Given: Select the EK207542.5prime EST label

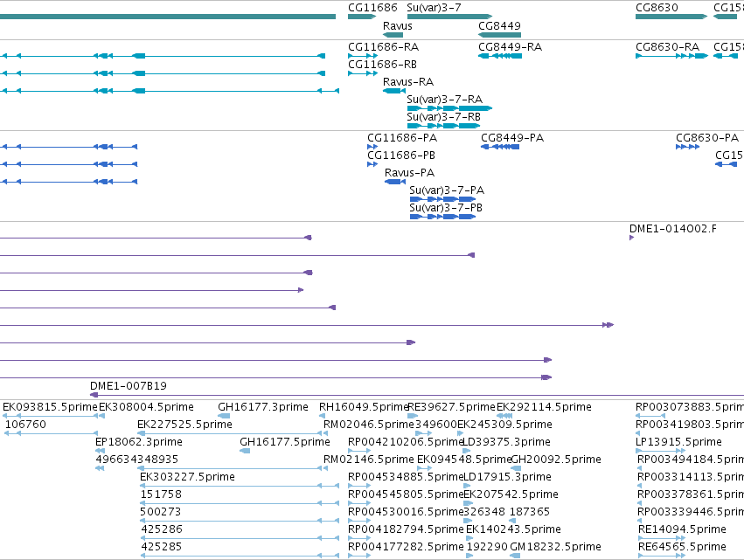Looking at the screenshot, I should point(511,494).
